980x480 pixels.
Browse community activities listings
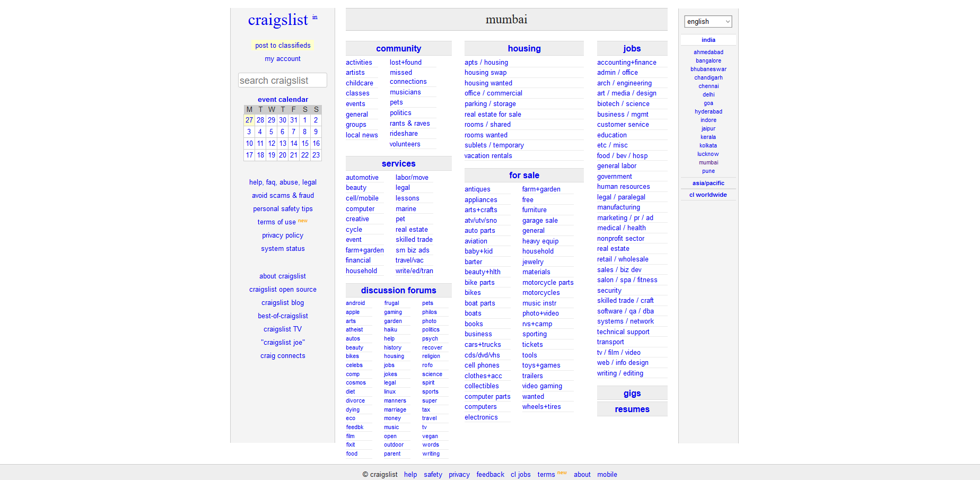359,63
